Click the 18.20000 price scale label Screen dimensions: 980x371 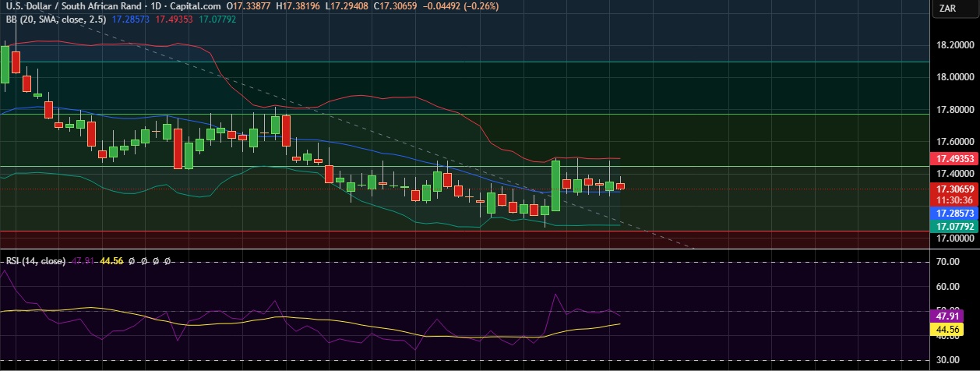(x=954, y=45)
